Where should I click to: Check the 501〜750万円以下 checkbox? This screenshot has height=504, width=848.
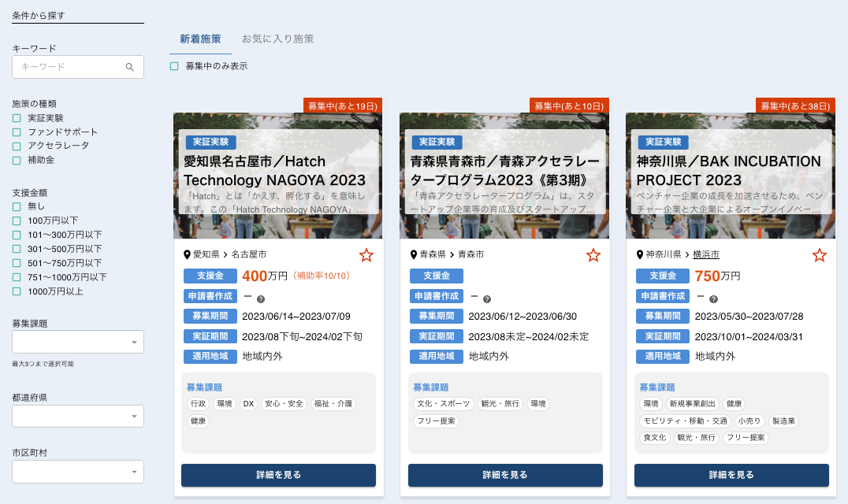click(x=17, y=263)
